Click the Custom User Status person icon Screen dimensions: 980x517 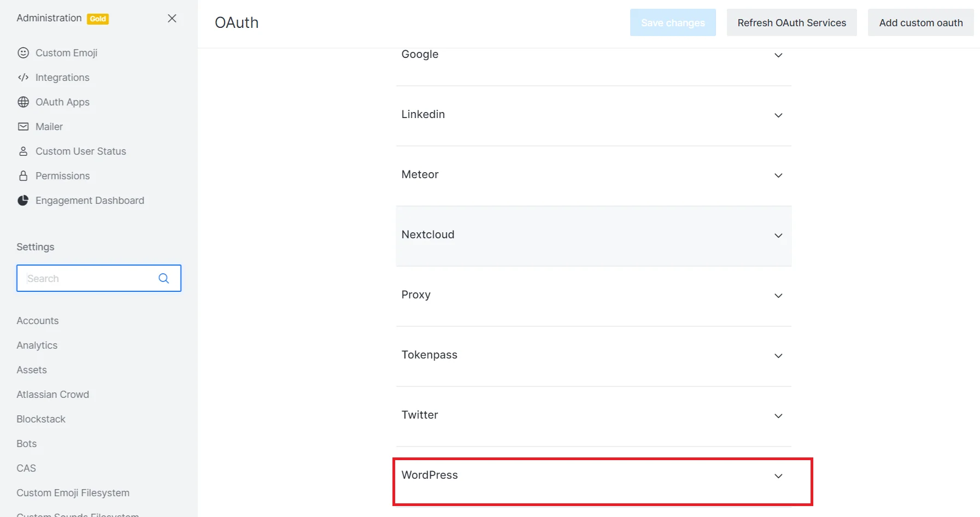[x=23, y=151]
